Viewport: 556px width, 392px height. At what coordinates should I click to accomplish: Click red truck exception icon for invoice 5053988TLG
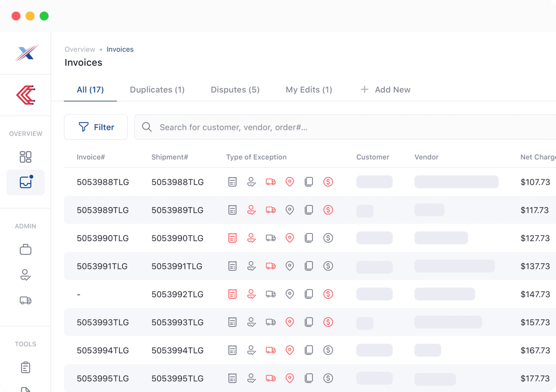point(271,182)
